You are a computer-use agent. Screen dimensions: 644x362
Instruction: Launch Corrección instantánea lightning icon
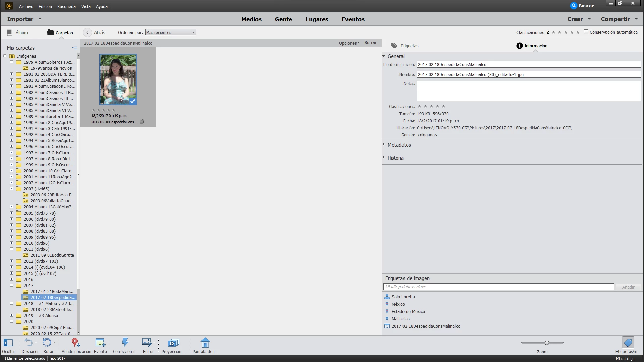pyautogui.click(x=125, y=343)
